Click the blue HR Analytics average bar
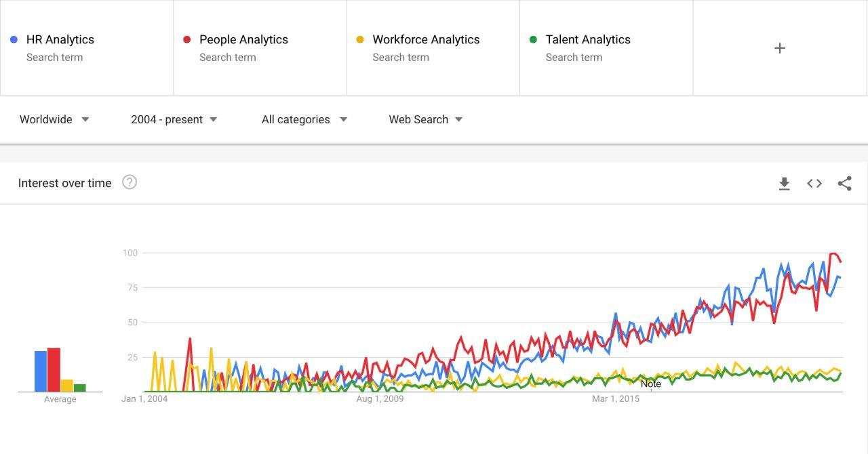Screen dimensions: 868x454 pyautogui.click(x=41, y=371)
